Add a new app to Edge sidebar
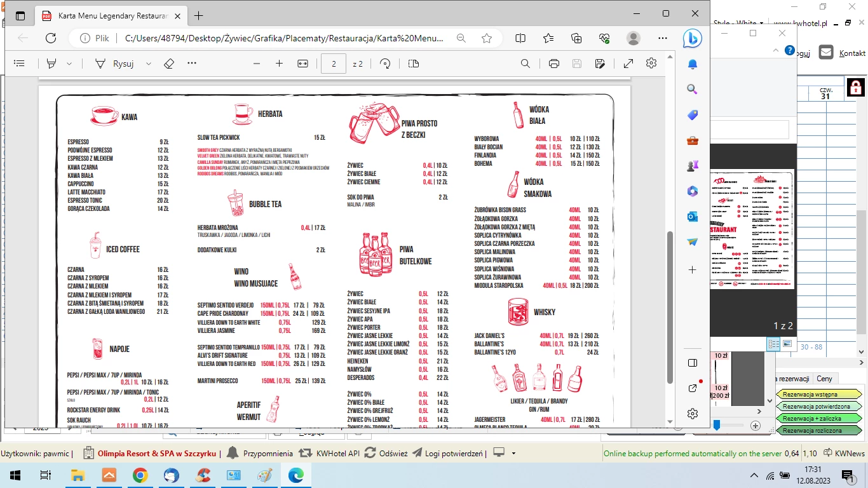Viewport: 868px width, 488px height. [x=693, y=269]
